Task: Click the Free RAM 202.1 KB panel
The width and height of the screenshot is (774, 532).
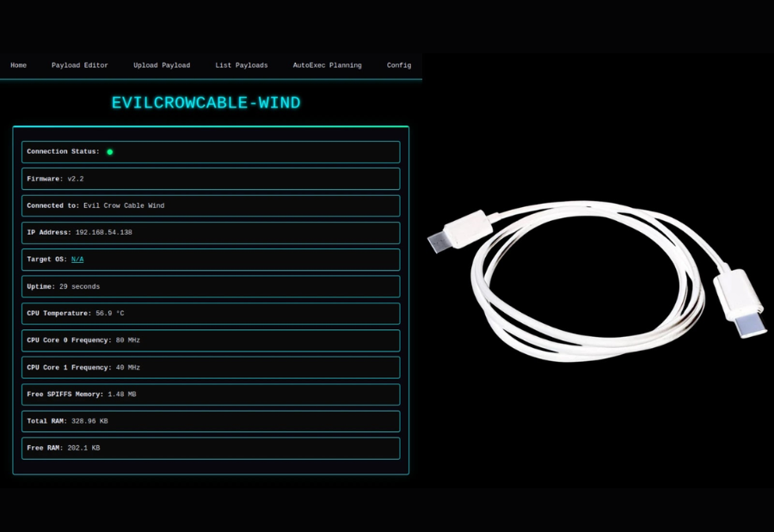Action: (x=211, y=448)
